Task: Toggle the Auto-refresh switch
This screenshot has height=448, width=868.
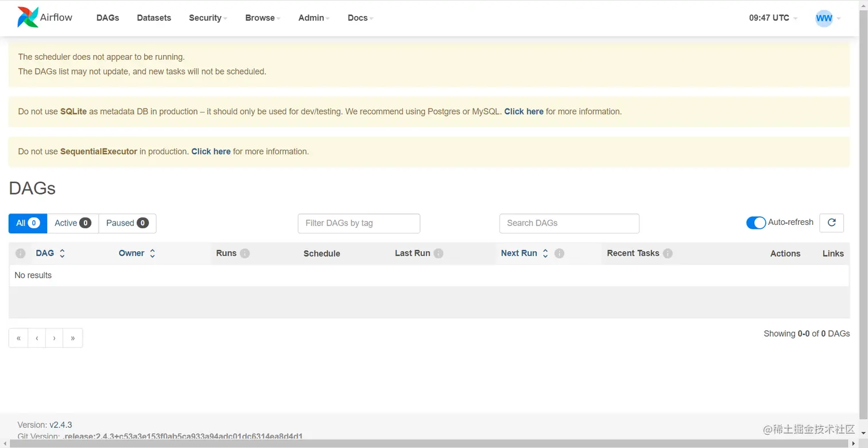Action: [755, 223]
